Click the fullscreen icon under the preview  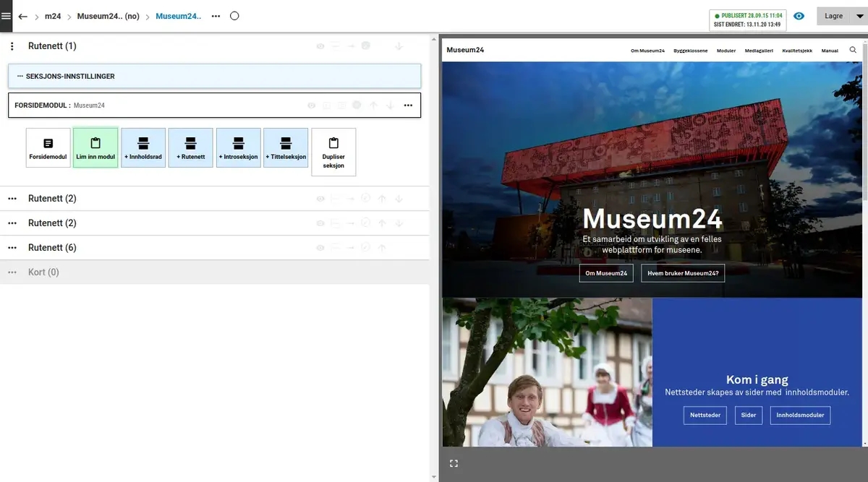point(454,463)
